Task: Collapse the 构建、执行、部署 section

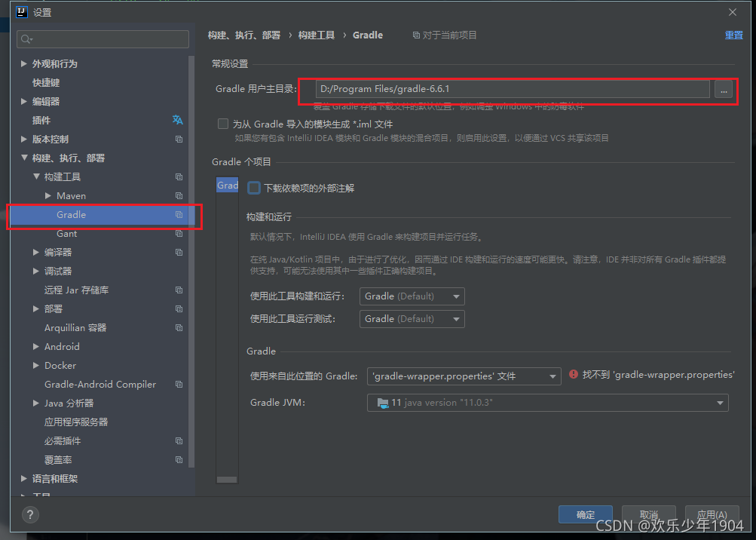Action: pos(24,158)
